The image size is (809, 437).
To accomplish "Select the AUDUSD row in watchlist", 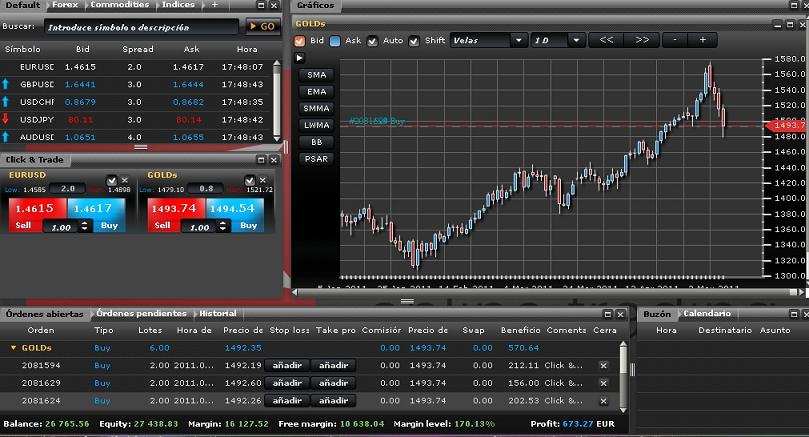I will 135,137.
